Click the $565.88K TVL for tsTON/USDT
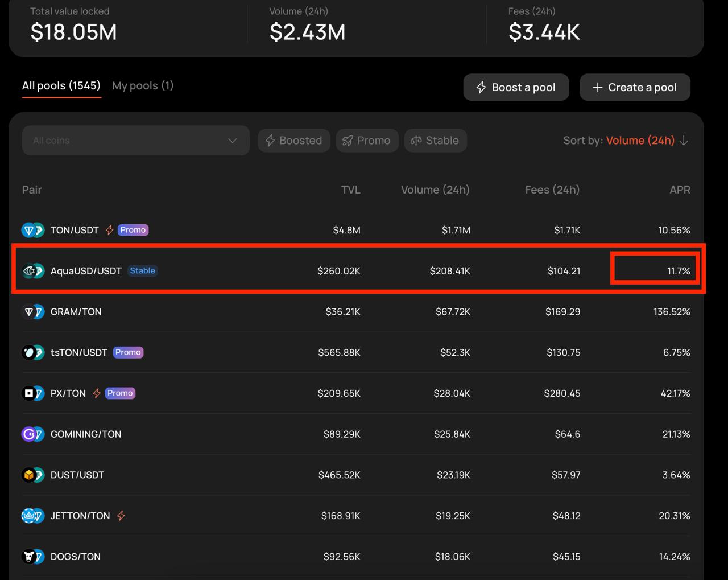Viewport: 728px width, 580px height. [339, 352]
